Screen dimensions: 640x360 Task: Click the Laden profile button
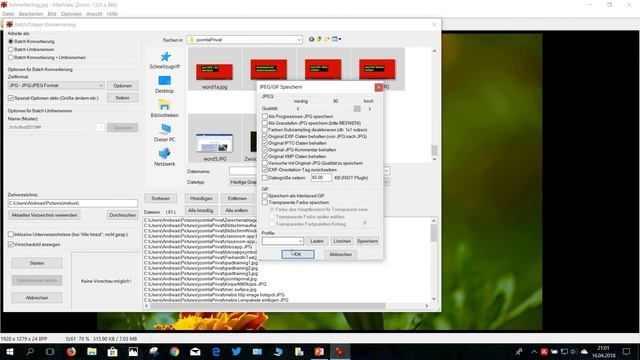(x=317, y=241)
